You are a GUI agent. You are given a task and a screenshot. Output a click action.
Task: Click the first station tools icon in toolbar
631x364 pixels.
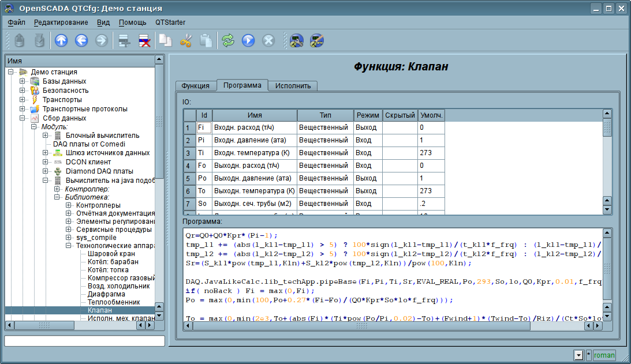click(297, 40)
